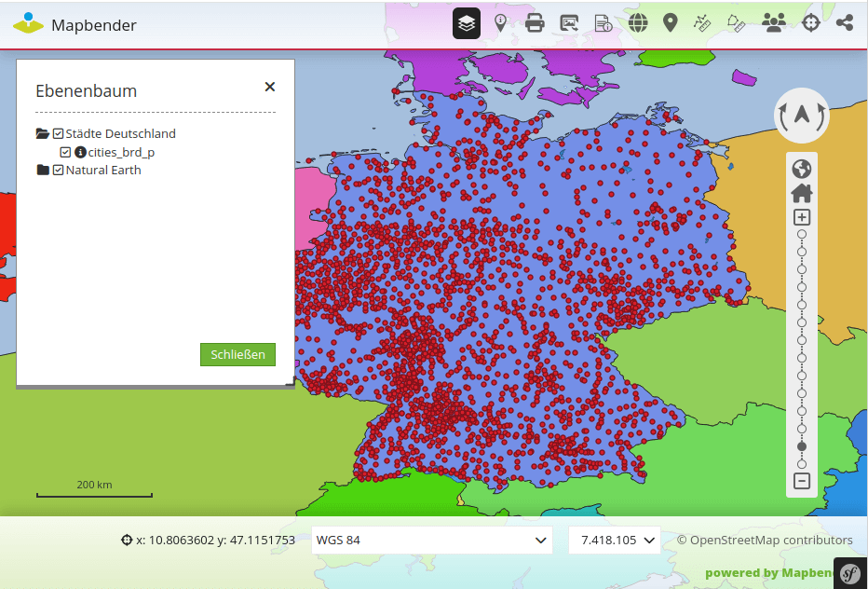Expand the Natural Earth folder in the tree

point(43,170)
